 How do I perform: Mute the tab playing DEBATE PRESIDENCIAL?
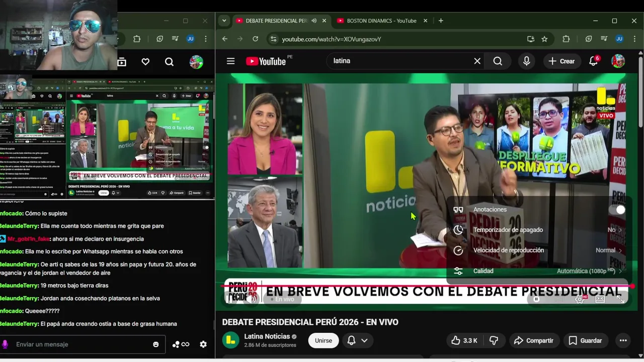pyautogui.click(x=314, y=21)
